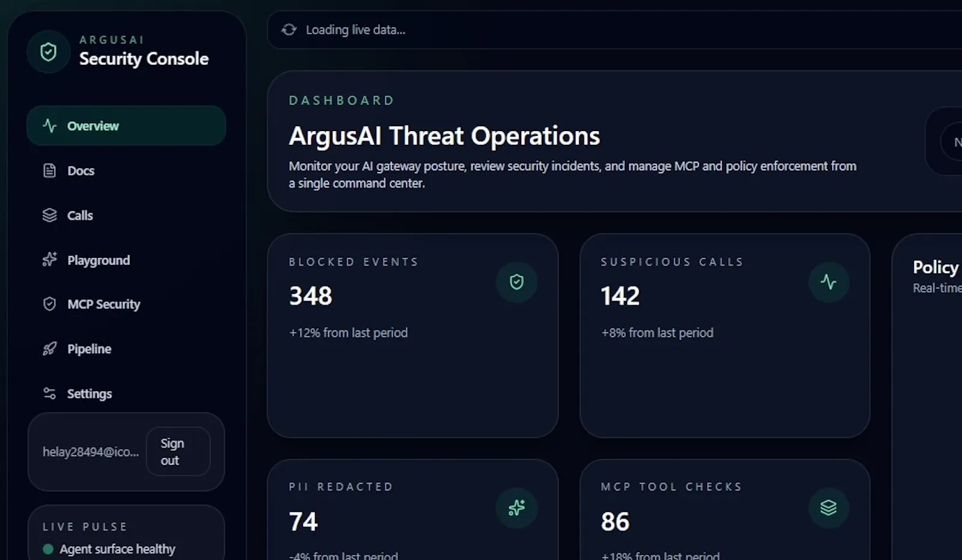Screen dimensions: 962x560
Task: Click the +12% from last period text
Action: click(348, 333)
